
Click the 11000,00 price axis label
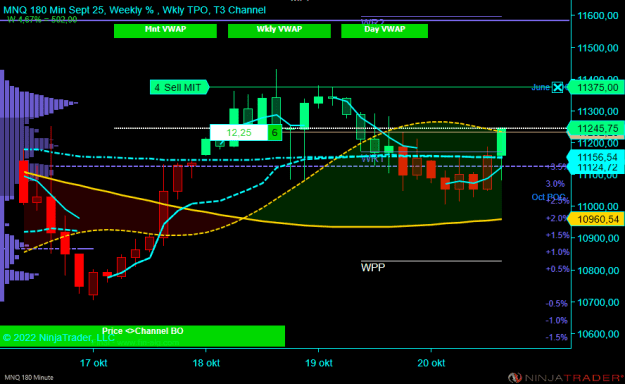coord(598,207)
